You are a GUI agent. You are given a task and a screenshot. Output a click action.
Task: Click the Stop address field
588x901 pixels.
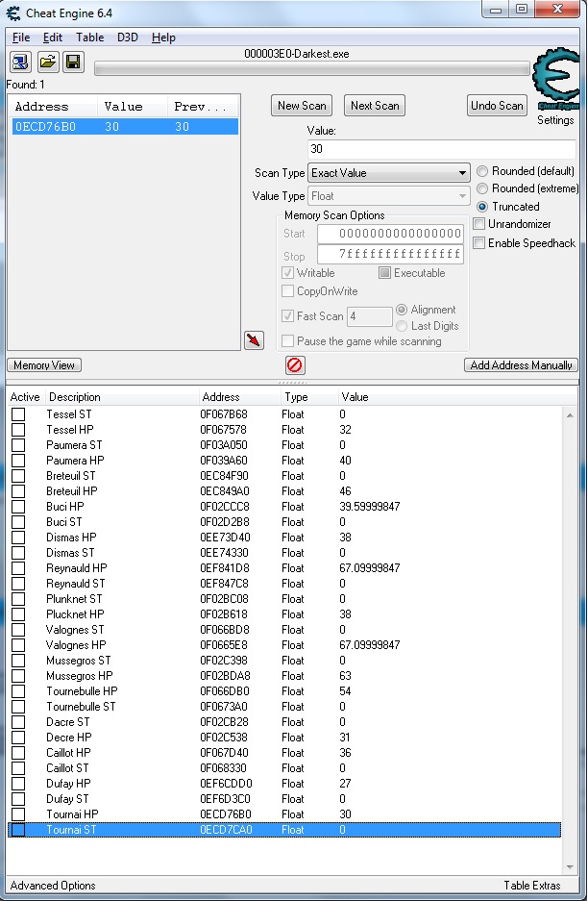click(390, 254)
